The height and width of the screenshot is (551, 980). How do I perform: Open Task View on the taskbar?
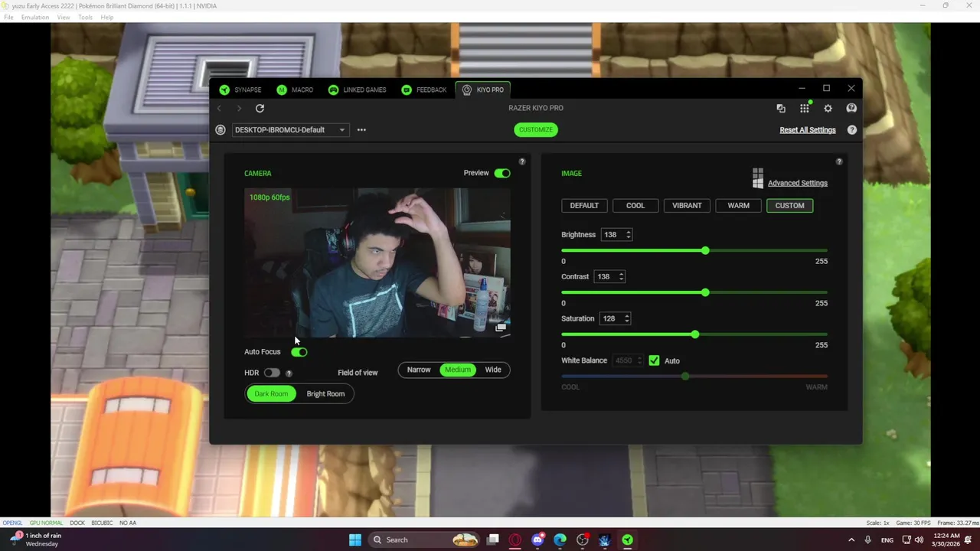[493, 540]
